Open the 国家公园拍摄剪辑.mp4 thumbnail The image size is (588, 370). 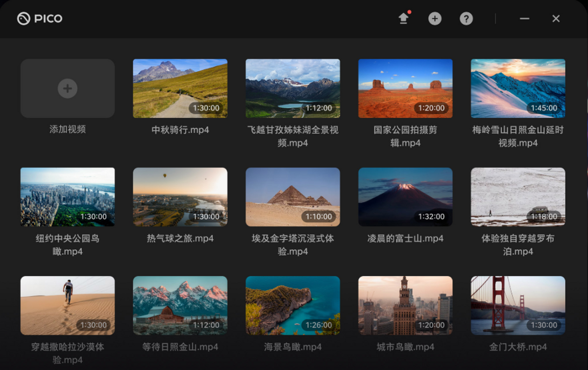coord(405,88)
